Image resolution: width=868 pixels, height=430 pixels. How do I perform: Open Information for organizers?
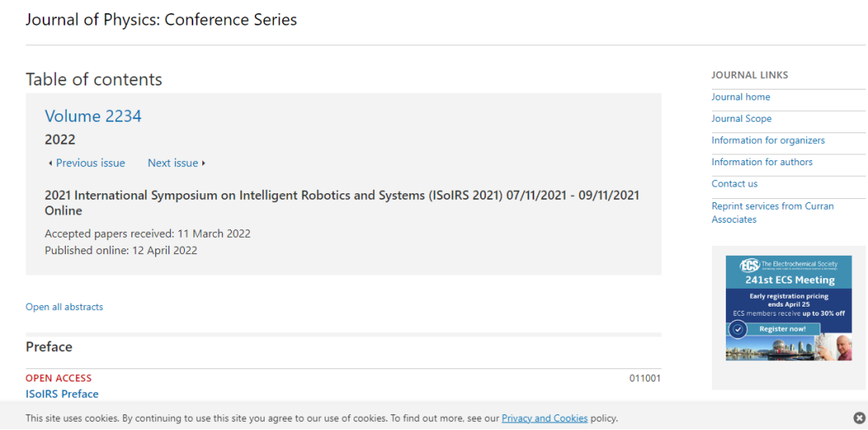[x=768, y=140]
